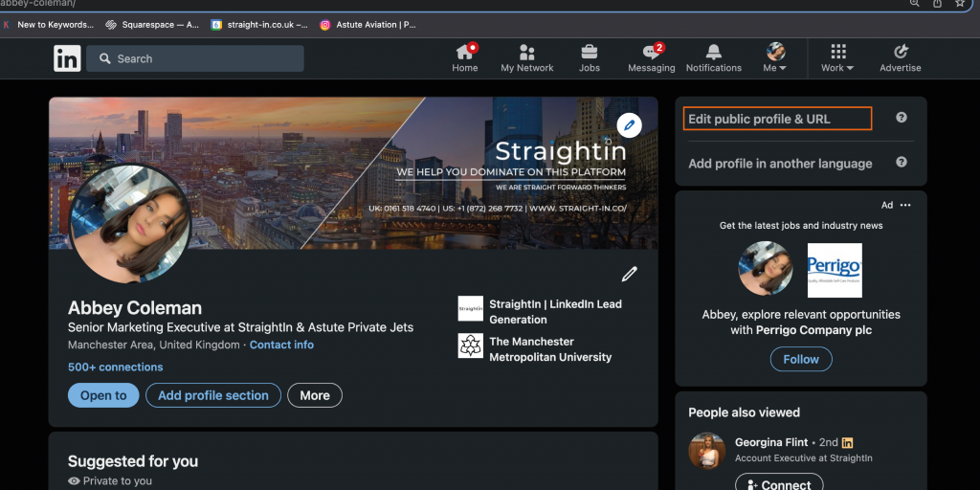
Task: Open Georgina Flint's profile
Action: pyautogui.click(x=771, y=442)
